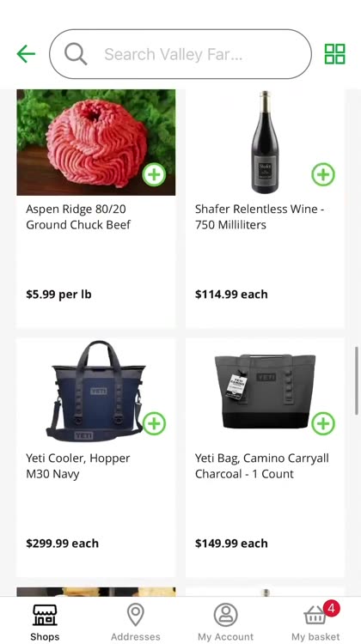This screenshot has height=644, width=361.
Task: Open the Shops tab
Action: 45,622
